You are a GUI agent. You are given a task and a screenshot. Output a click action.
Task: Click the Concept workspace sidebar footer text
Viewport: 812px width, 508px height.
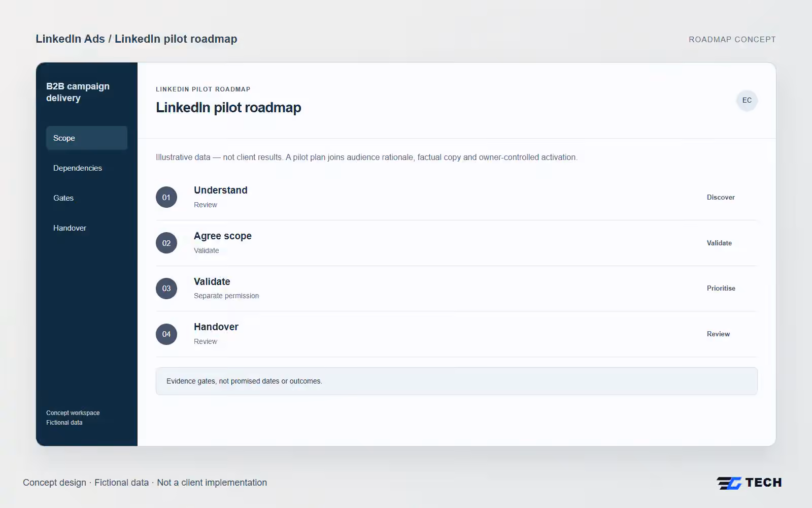73,413
